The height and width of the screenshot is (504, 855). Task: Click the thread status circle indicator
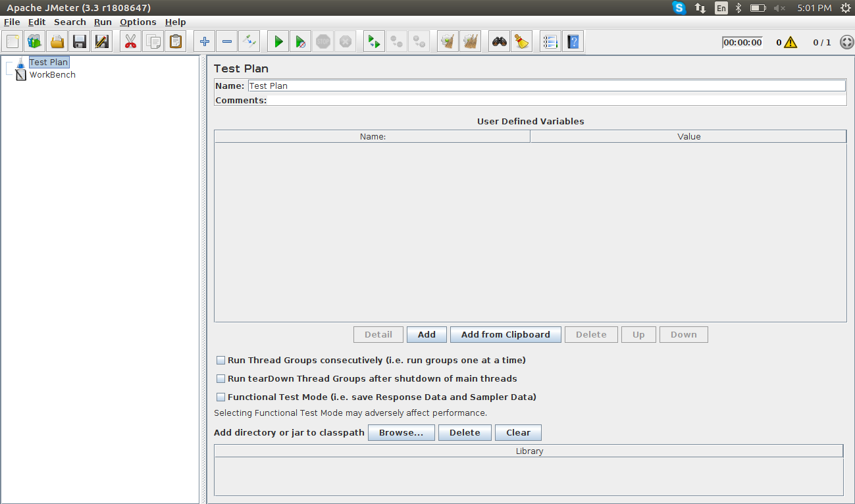coord(846,42)
